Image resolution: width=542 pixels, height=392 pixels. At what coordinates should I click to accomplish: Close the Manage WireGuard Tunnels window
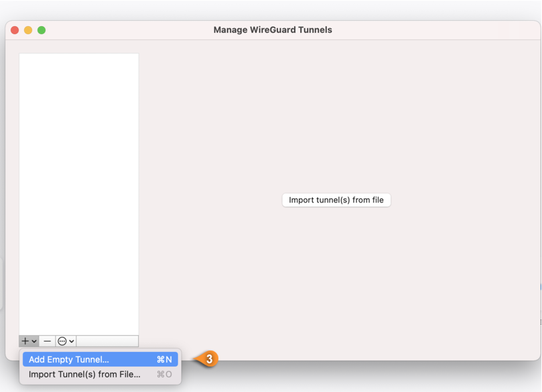tap(15, 30)
